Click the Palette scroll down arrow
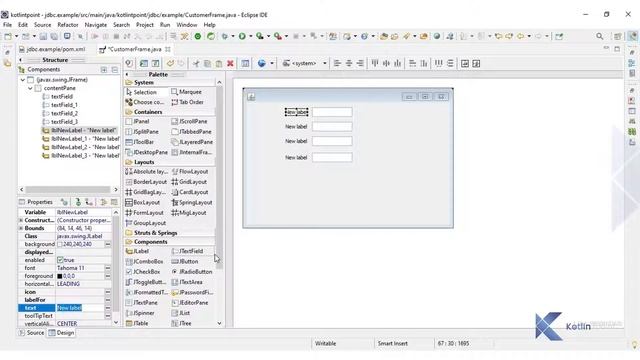Image resolution: width=640 pixels, height=360 pixels. pos(219,323)
